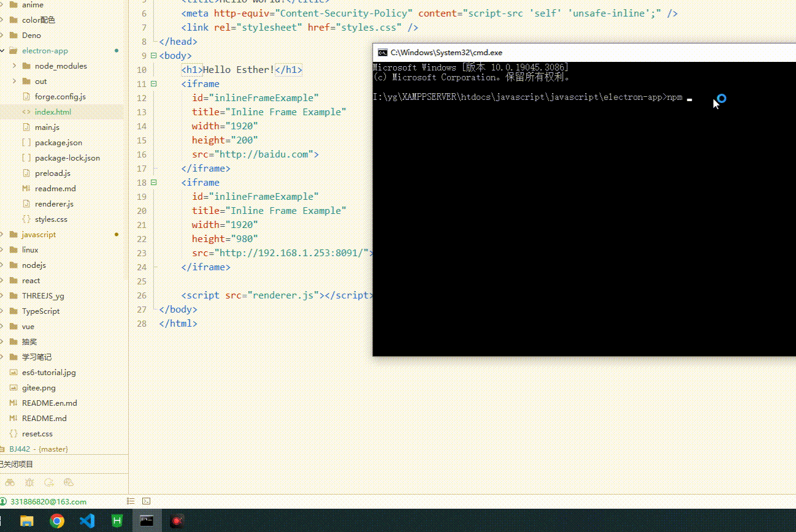Open the bug debugger icon in the bottom panel
Viewport: 796px width, 532px height.
click(x=29, y=482)
